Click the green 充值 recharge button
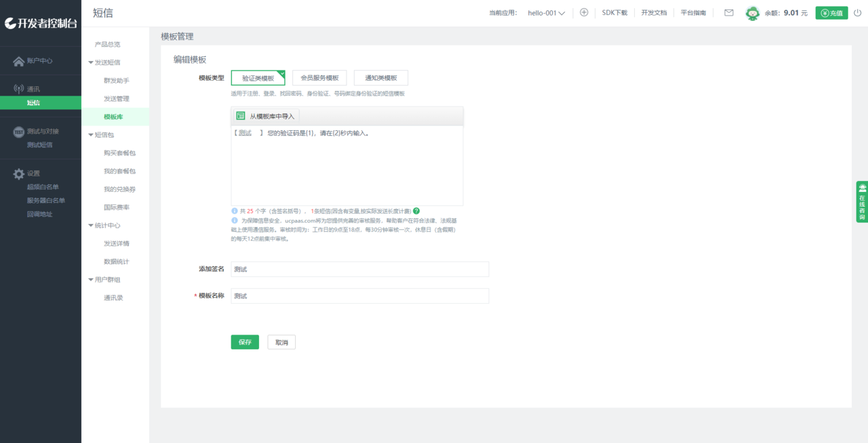Screen dimensions: 868x443 831,13
